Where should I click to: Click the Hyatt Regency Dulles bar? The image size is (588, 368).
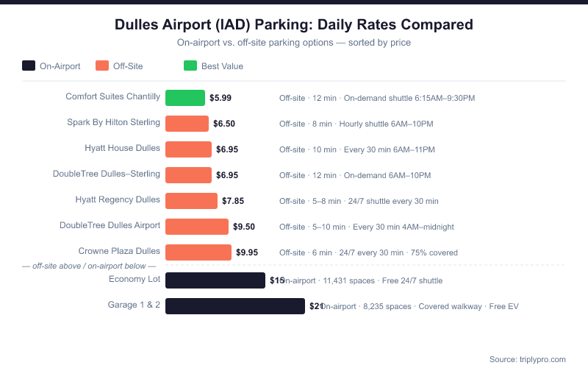pos(191,201)
